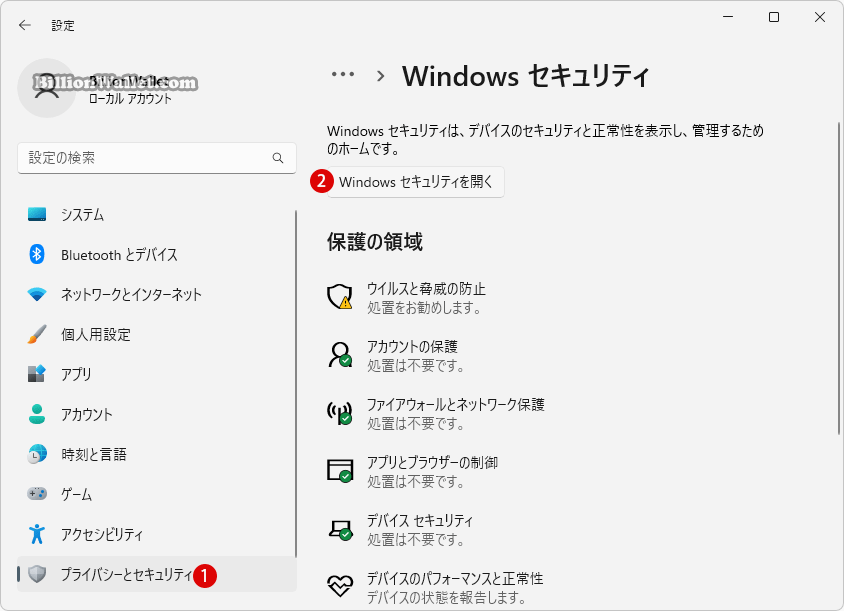Click the デバイスの状態を報告します status text

tap(447, 598)
